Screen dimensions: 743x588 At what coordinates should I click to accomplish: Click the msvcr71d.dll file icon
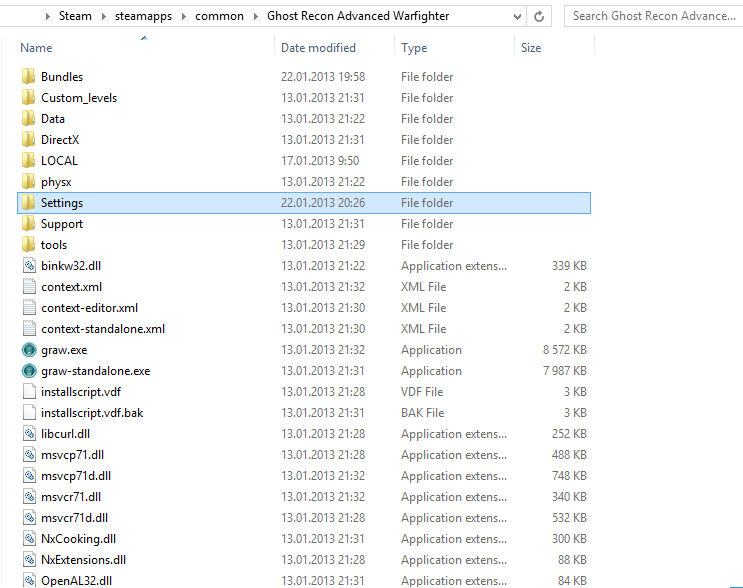click(x=29, y=518)
